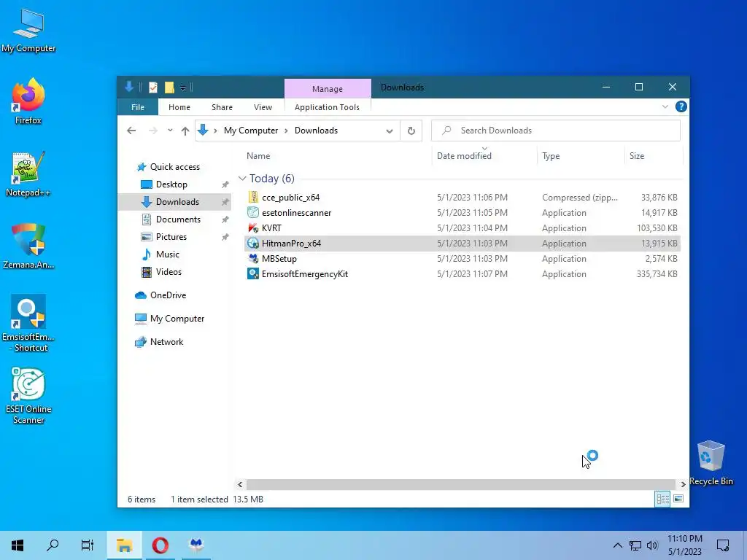747x560 pixels.
Task: Expand breadcrumb arrow after My Computer
Action: (286, 131)
